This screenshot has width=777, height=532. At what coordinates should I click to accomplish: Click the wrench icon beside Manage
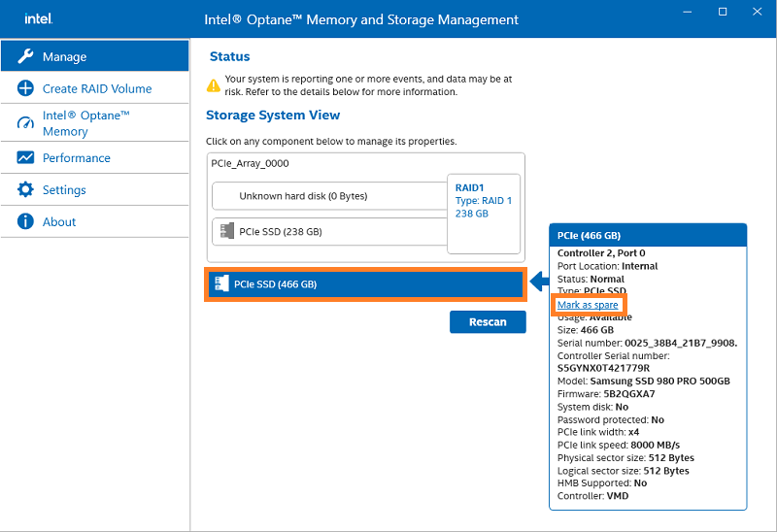25,56
